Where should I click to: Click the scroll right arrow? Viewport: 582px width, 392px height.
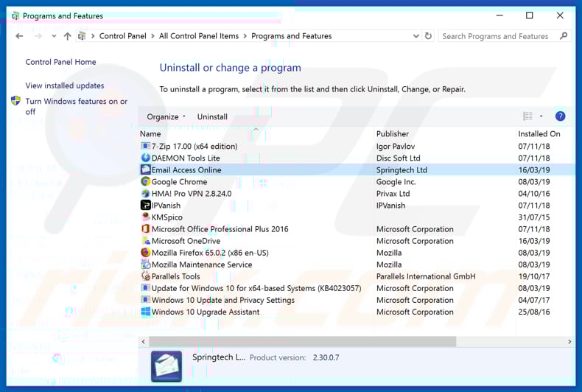569,341
